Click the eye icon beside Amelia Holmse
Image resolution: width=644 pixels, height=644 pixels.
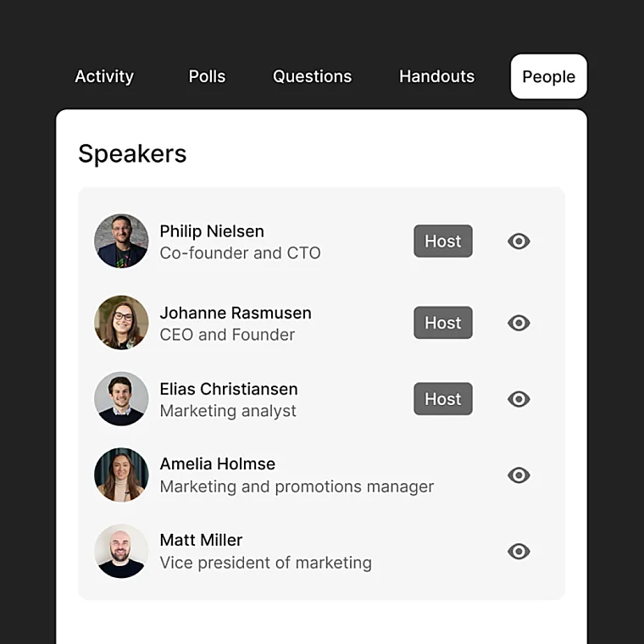pyautogui.click(x=519, y=475)
